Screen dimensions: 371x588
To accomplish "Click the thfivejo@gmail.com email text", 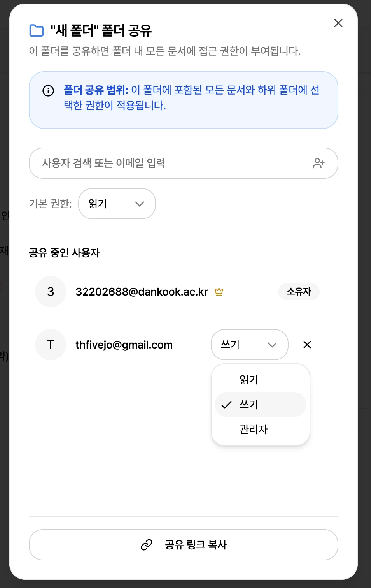I will (124, 345).
